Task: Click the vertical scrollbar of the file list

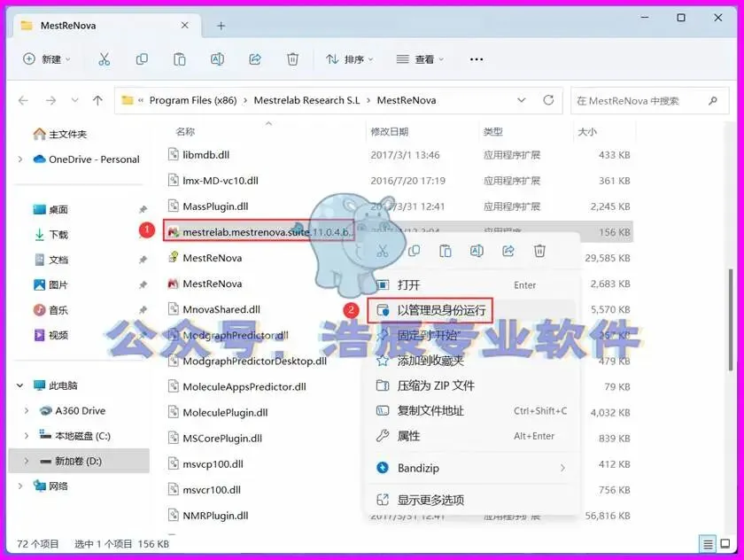Action: pyautogui.click(x=731, y=319)
